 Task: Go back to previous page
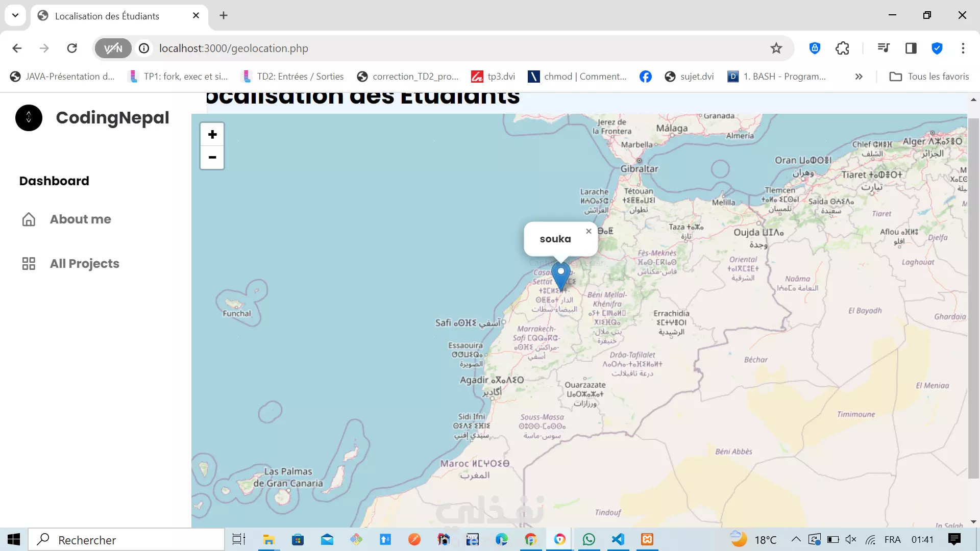tap(17, 48)
